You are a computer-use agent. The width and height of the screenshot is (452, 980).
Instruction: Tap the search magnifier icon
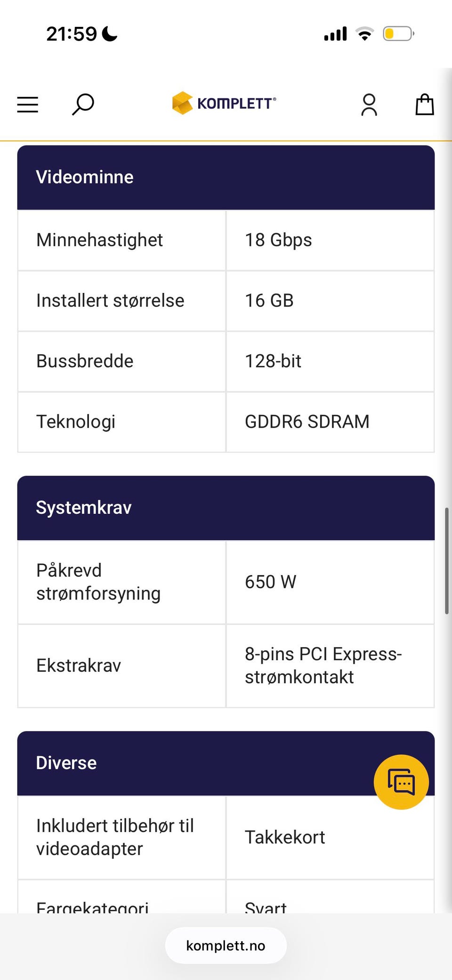[x=83, y=105]
